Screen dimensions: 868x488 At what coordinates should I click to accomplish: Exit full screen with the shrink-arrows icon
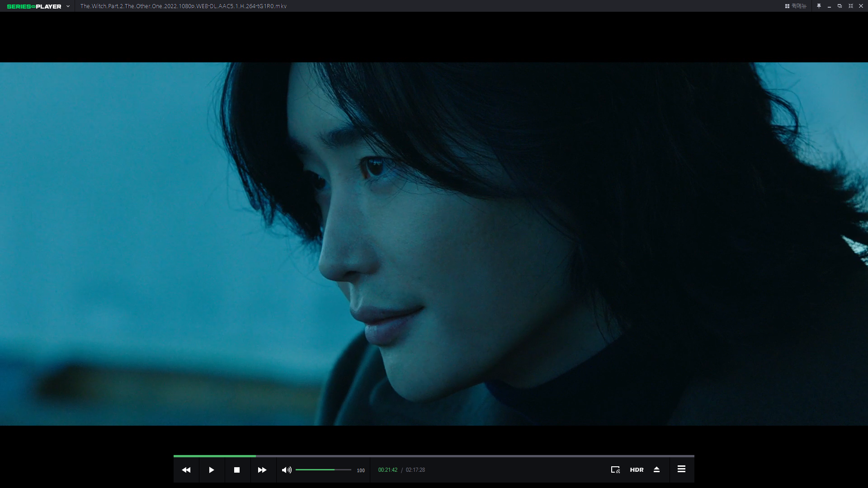click(x=850, y=6)
